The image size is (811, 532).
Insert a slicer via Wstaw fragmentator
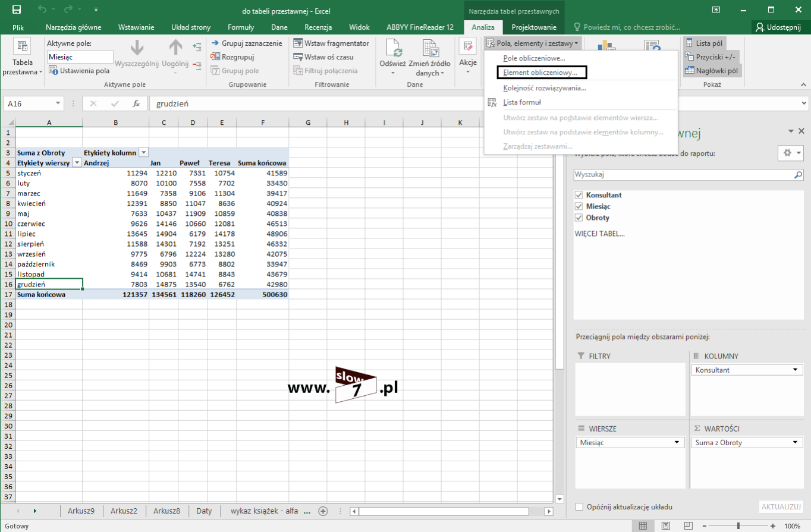[x=331, y=43]
